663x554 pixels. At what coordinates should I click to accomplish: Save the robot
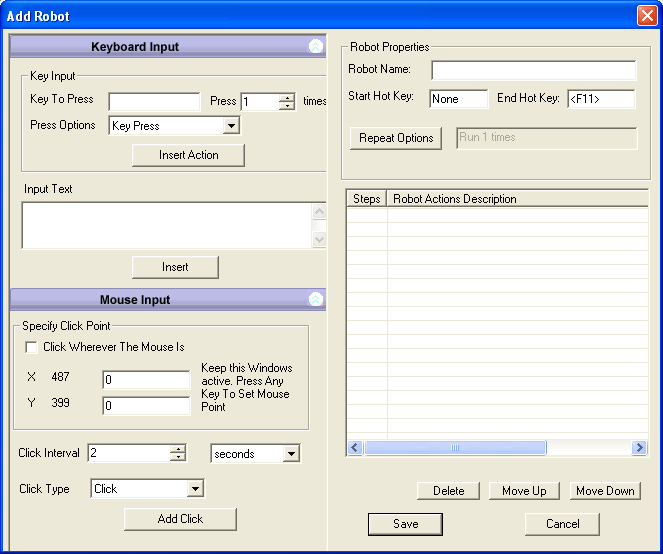(405, 524)
